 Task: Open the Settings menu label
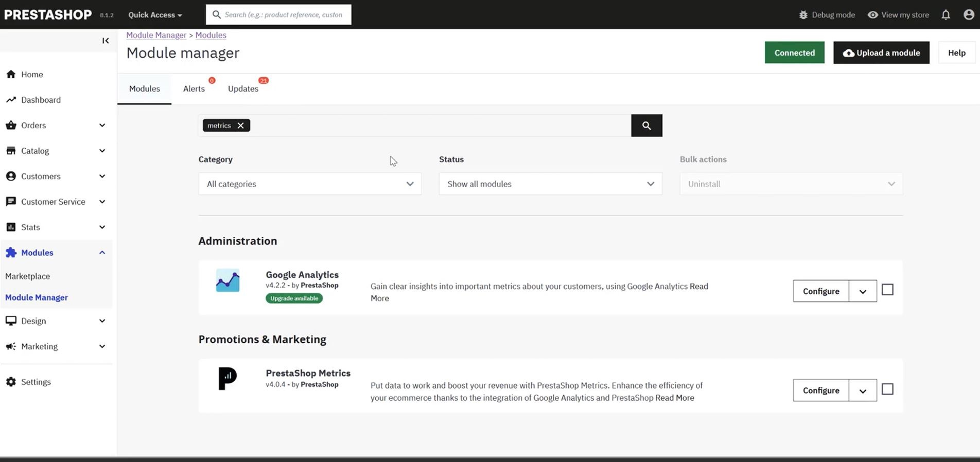tap(36, 382)
